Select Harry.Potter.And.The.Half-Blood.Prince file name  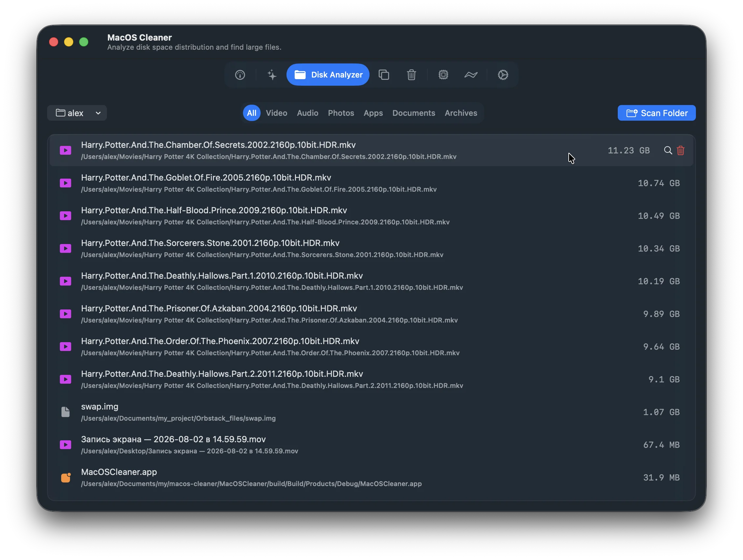(x=214, y=210)
